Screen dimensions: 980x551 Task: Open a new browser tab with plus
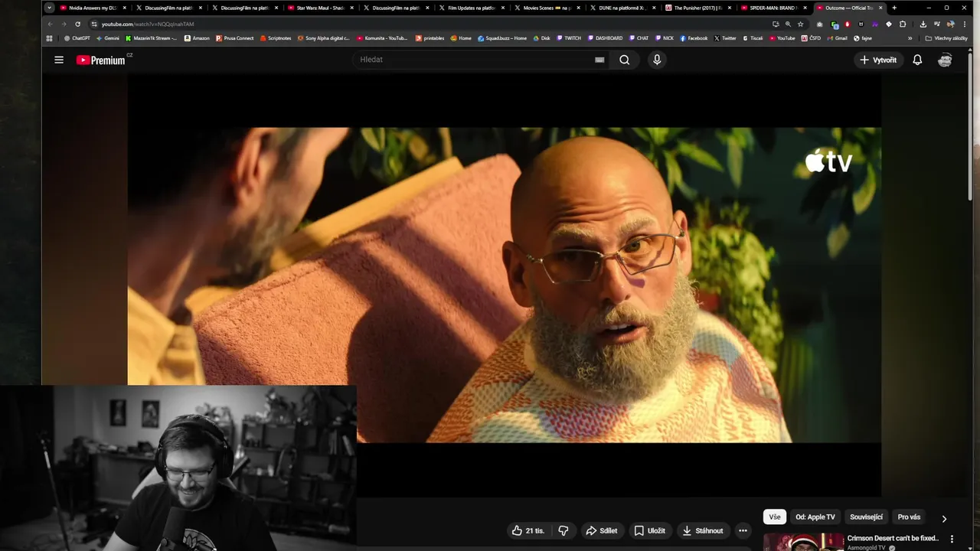click(x=894, y=8)
